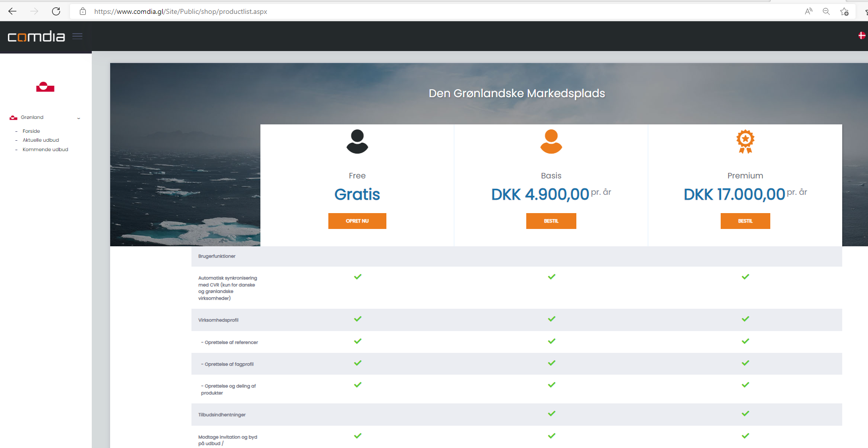868x448 pixels.
Task: Click Free checkmark in Oprettelse af referencer row
Action: coord(358,341)
